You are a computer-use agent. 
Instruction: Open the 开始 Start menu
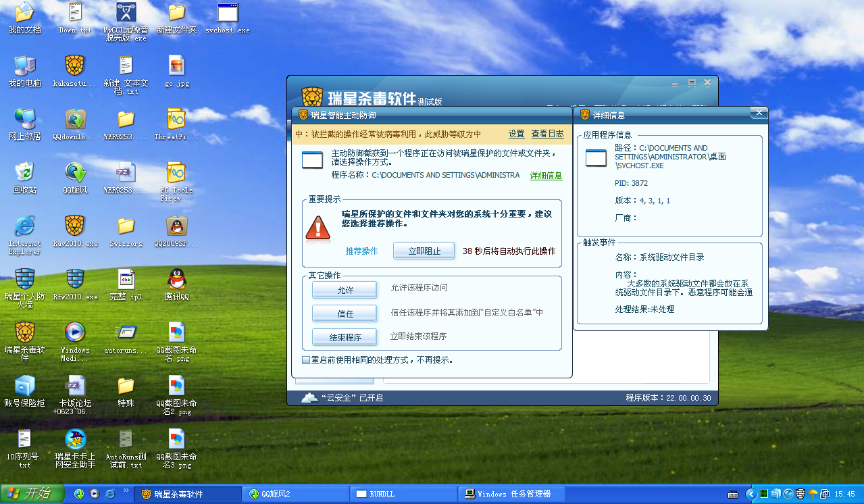pyautogui.click(x=31, y=494)
